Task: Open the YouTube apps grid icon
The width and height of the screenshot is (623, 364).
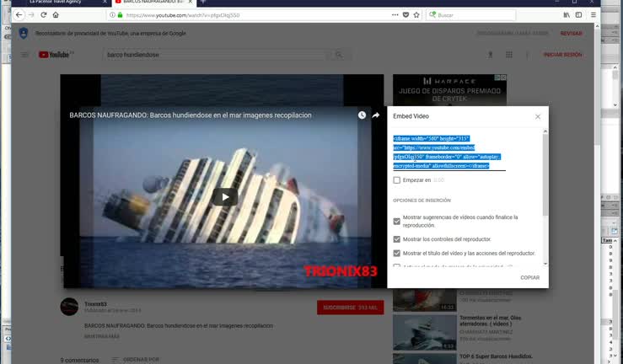Action: 509,55
